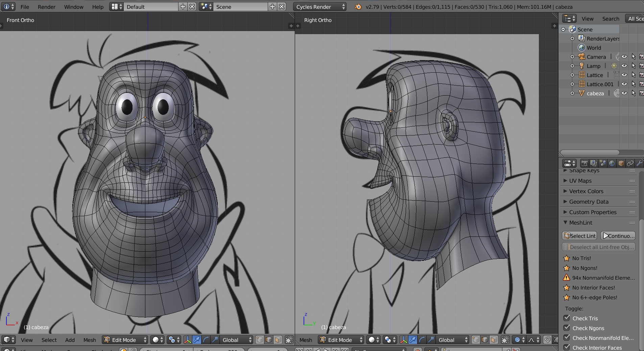Viewport: 644px width, 351px height.
Task: Open the Window menu
Action: tap(74, 7)
